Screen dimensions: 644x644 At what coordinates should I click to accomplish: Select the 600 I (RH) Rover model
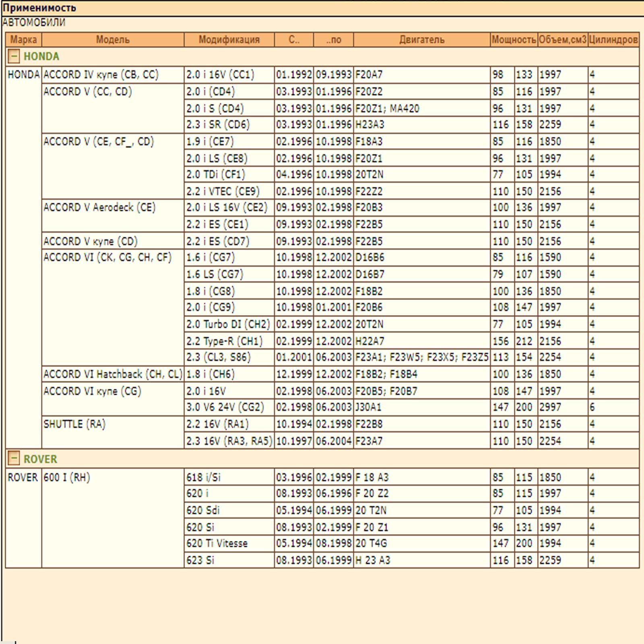(x=67, y=477)
